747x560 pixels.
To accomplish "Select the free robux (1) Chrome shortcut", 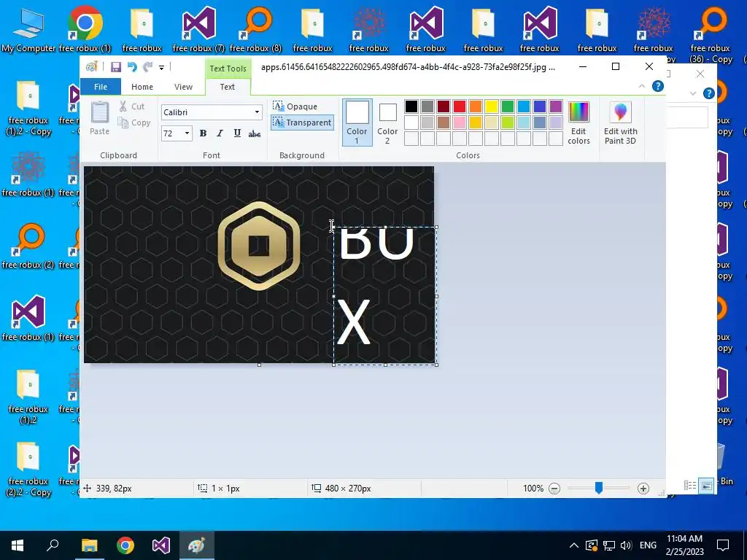I will click(x=85, y=30).
